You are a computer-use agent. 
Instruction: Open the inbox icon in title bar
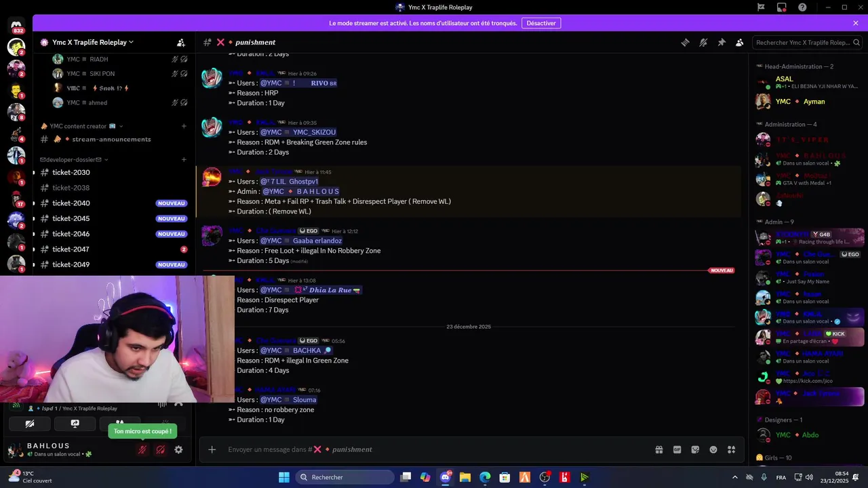pos(782,7)
